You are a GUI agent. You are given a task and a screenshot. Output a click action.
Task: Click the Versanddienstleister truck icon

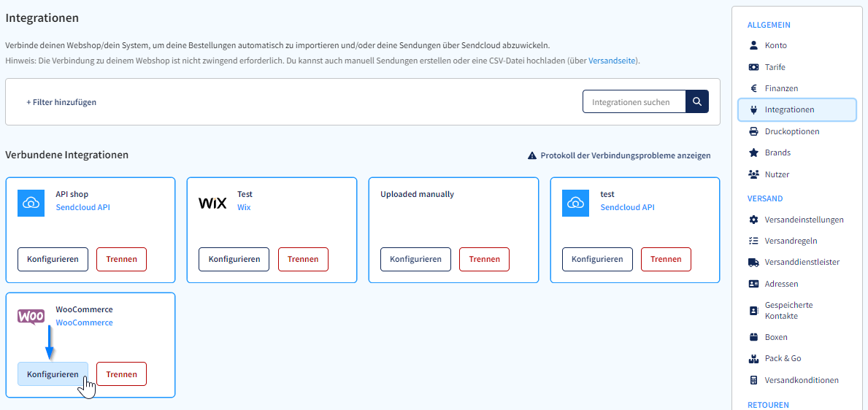pos(753,262)
